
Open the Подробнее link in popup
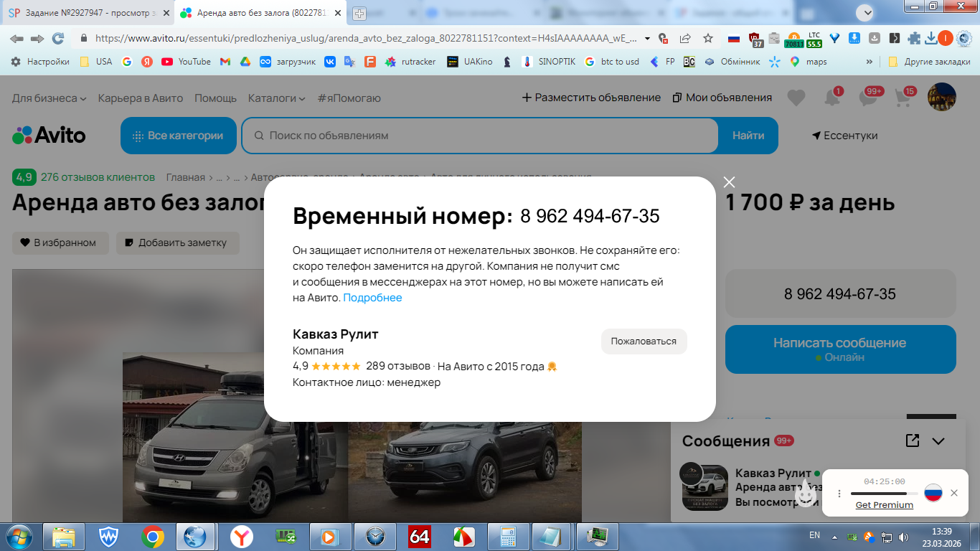pos(372,298)
